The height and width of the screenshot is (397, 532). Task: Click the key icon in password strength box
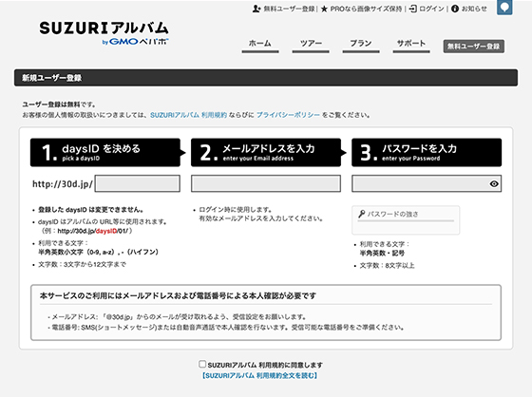(362, 214)
